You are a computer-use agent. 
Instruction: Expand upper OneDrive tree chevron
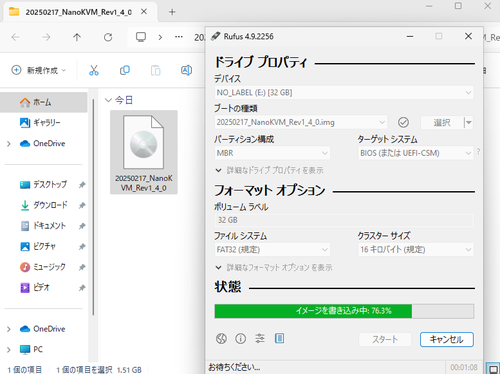tap(9, 144)
